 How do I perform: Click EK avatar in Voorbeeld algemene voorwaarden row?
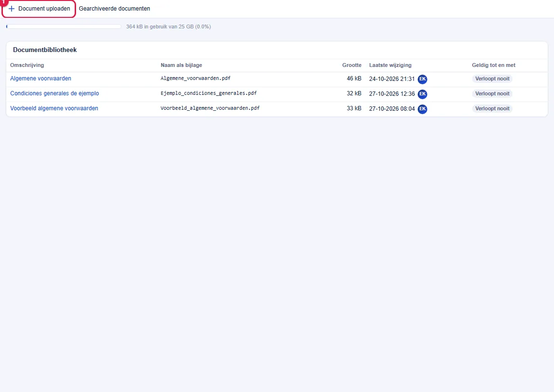(422, 109)
